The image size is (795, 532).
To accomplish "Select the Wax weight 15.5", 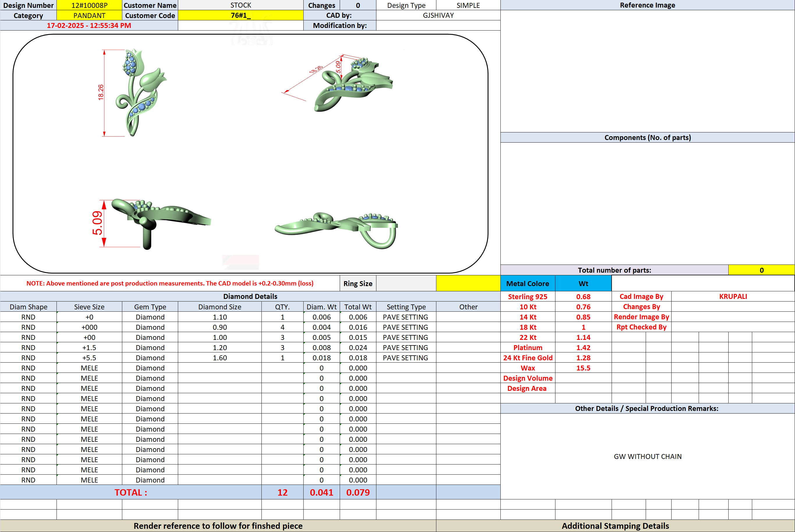I will [x=583, y=368].
